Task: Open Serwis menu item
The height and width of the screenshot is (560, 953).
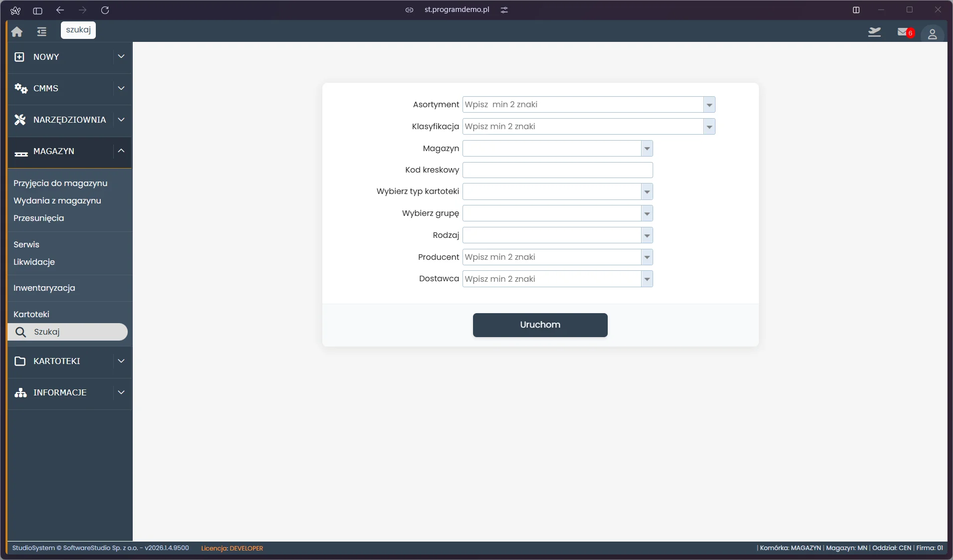Action: tap(26, 244)
